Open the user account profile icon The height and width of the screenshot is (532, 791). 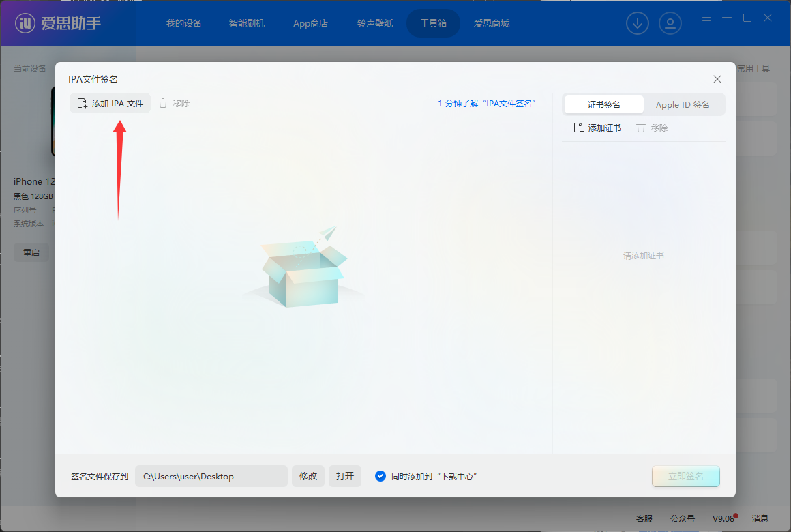click(670, 23)
